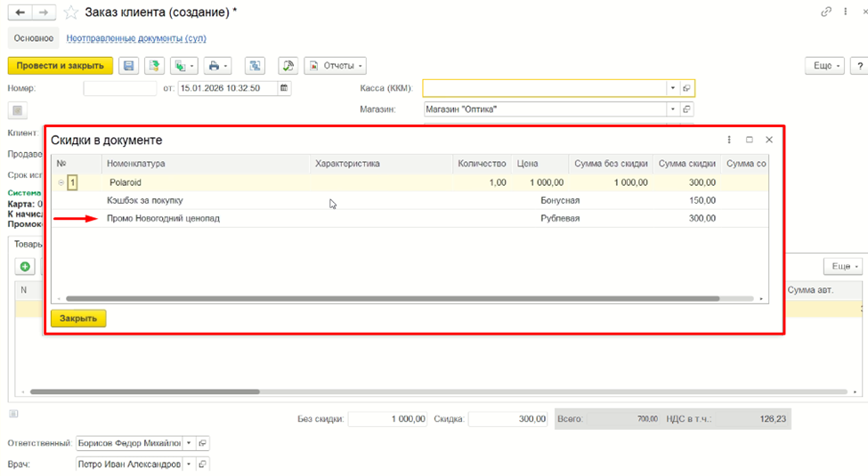This screenshot has width=868, height=476.
Task: Click the post document icon
Action: 154,66
